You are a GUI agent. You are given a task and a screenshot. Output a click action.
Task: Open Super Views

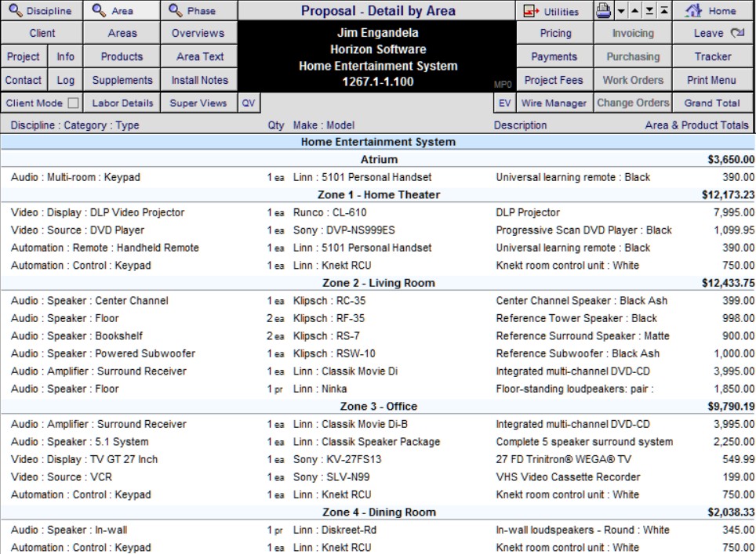coord(199,103)
